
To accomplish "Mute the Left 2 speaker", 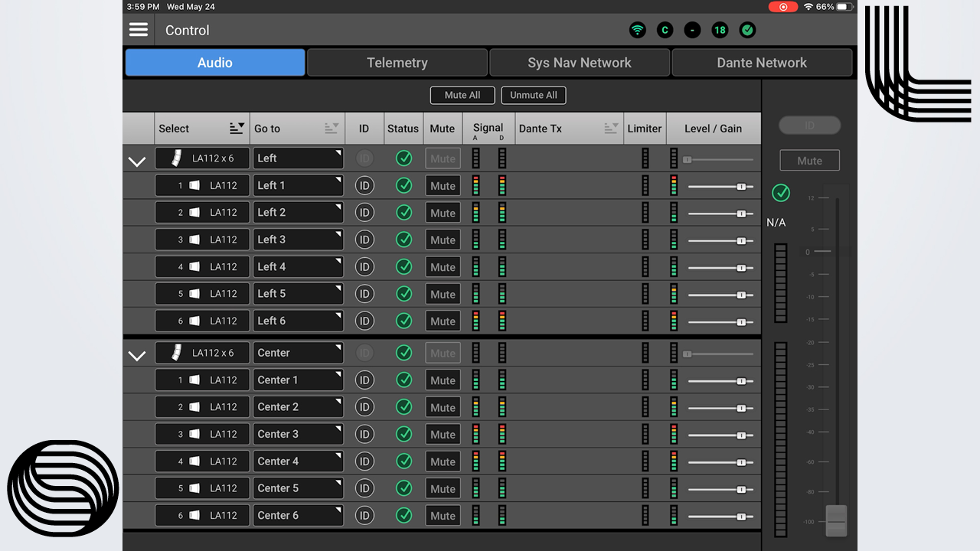I will (x=443, y=213).
